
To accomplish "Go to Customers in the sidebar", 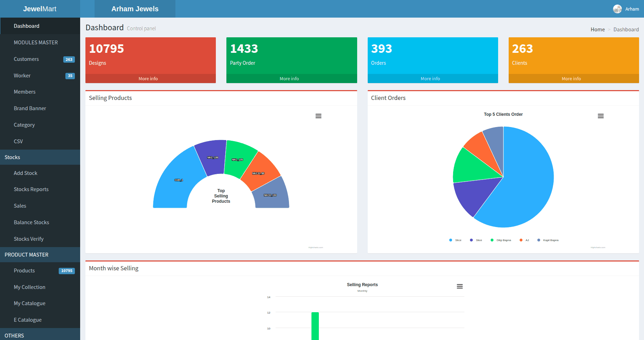I will 40,59.
